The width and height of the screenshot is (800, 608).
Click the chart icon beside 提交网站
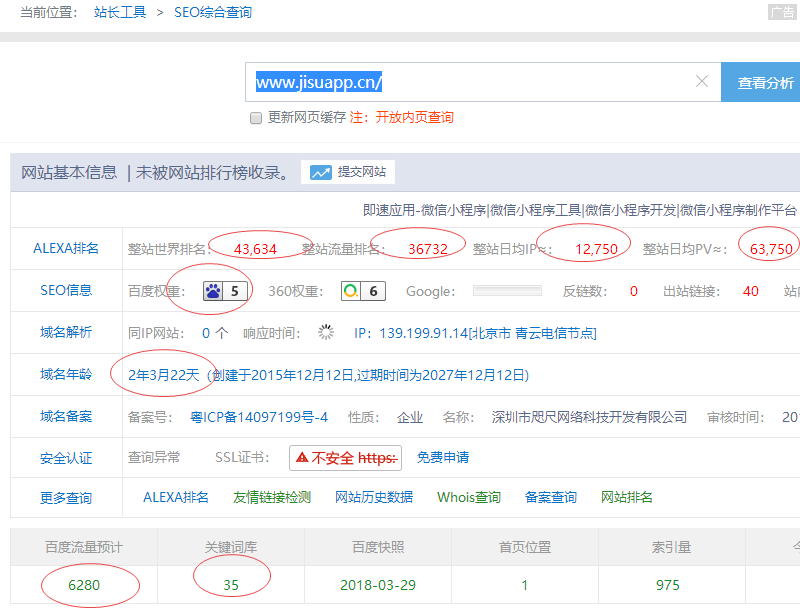tap(320, 172)
